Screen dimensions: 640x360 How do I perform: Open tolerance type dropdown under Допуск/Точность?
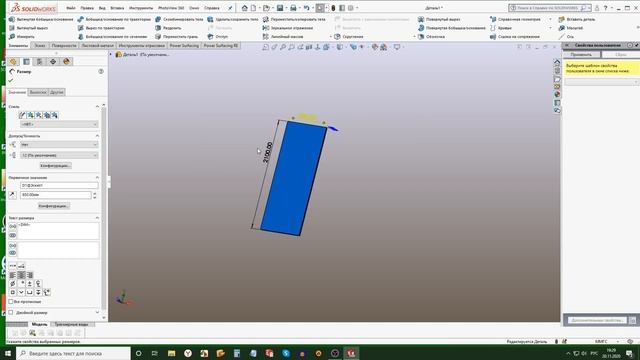(59, 144)
